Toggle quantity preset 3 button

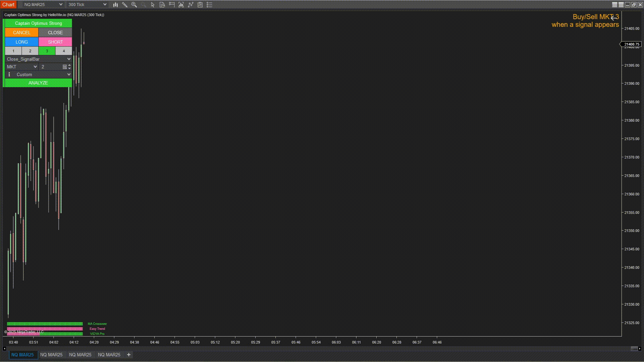[47, 51]
